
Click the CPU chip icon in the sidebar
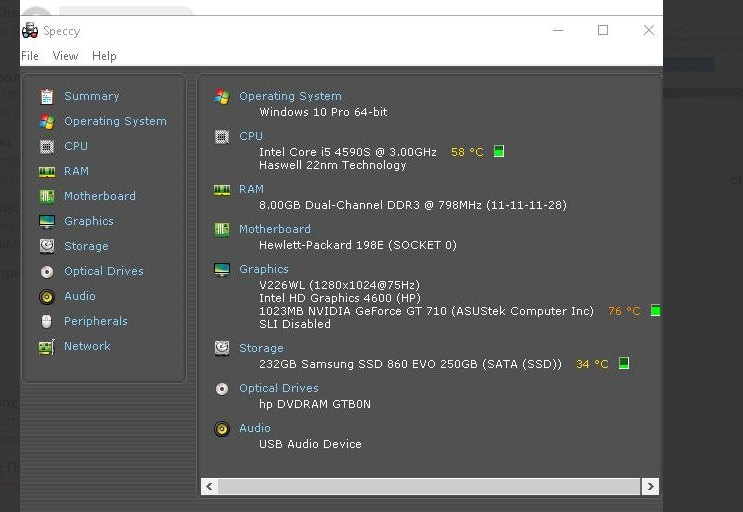pyautogui.click(x=46, y=146)
